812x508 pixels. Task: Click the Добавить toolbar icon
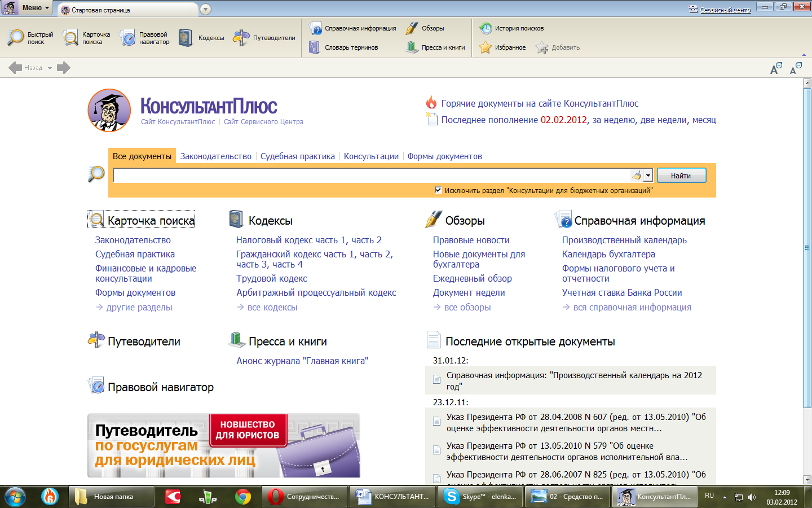542,47
